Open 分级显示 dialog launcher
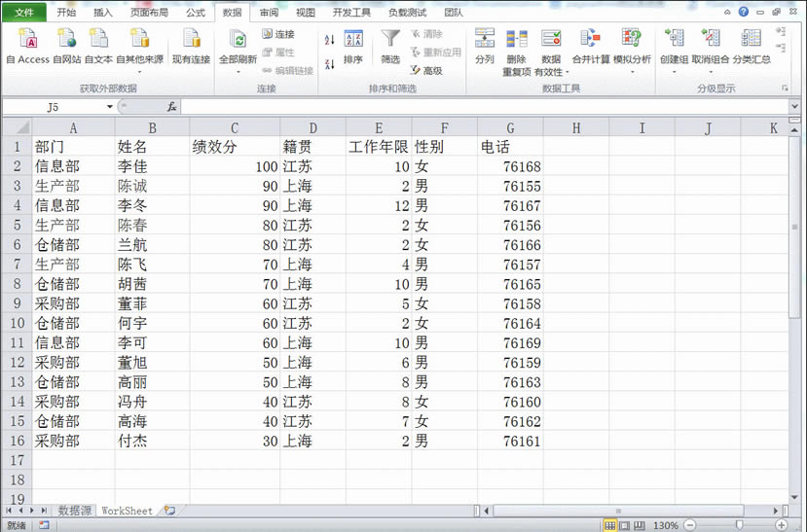Screen dimensions: 807x532 pyautogui.click(x=785, y=89)
